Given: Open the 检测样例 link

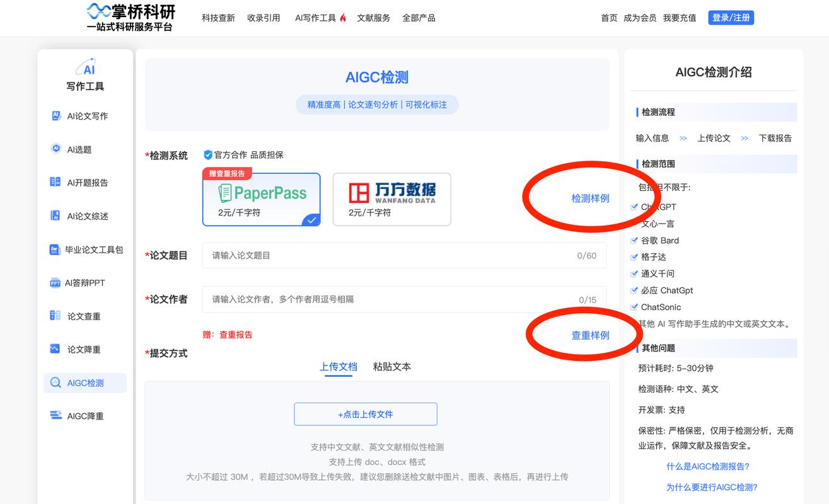Looking at the screenshot, I should pyautogui.click(x=590, y=198).
